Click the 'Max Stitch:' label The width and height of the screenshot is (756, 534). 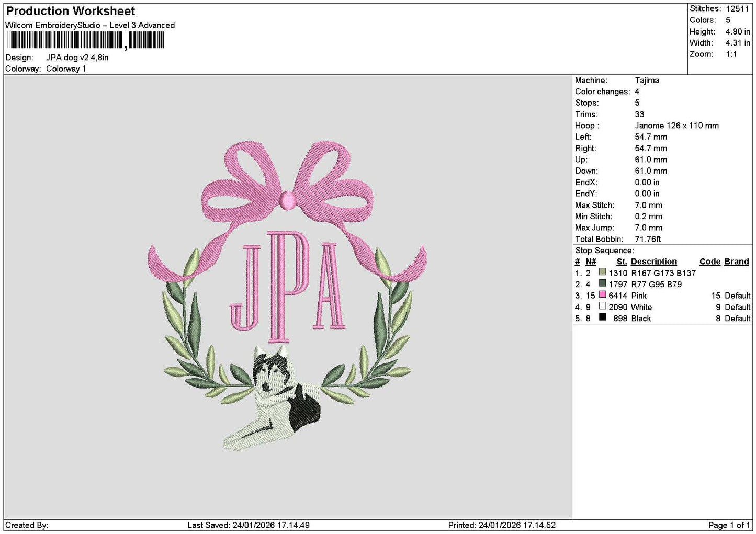click(x=595, y=205)
